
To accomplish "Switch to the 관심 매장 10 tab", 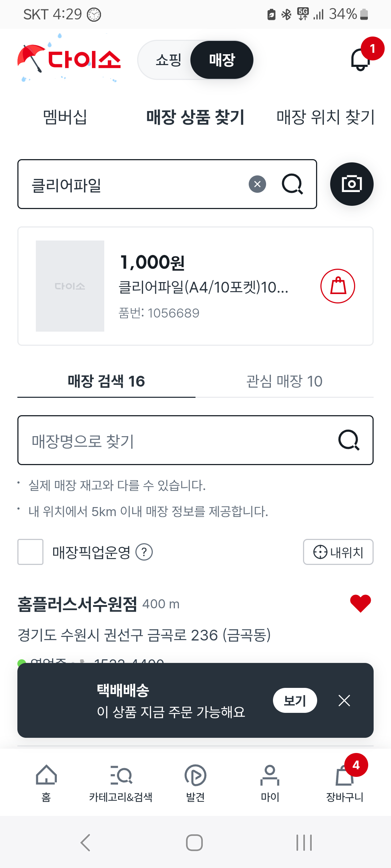I will tap(284, 382).
